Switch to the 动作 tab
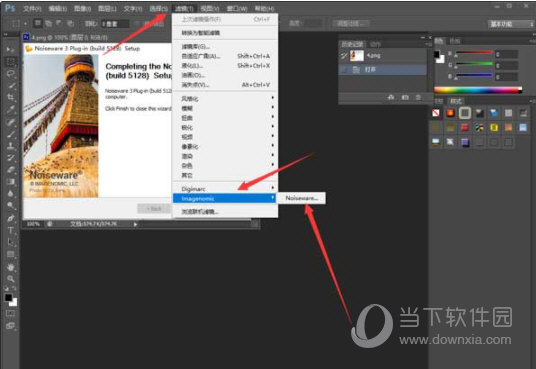 (375, 44)
